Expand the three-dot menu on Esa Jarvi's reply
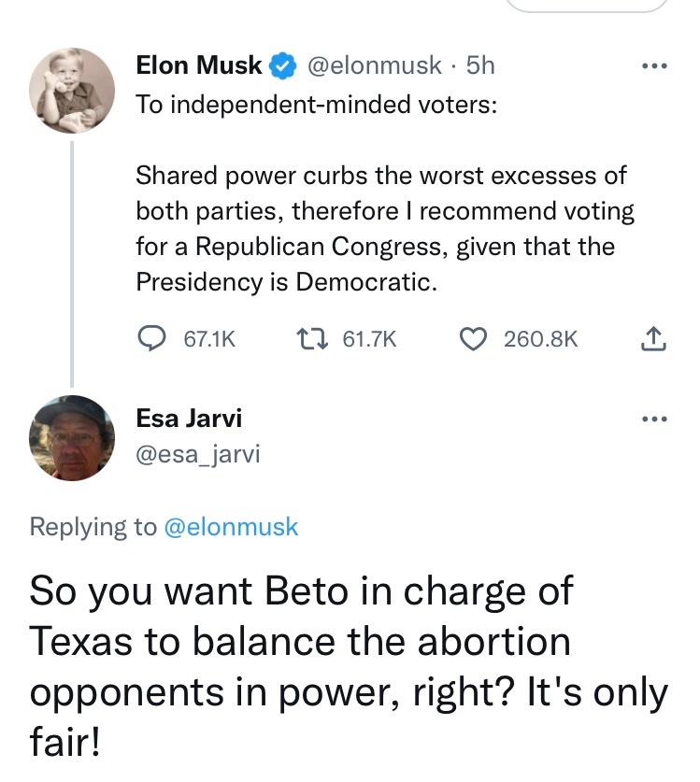The height and width of the screenshot is (782, 700). pos(656,419)
